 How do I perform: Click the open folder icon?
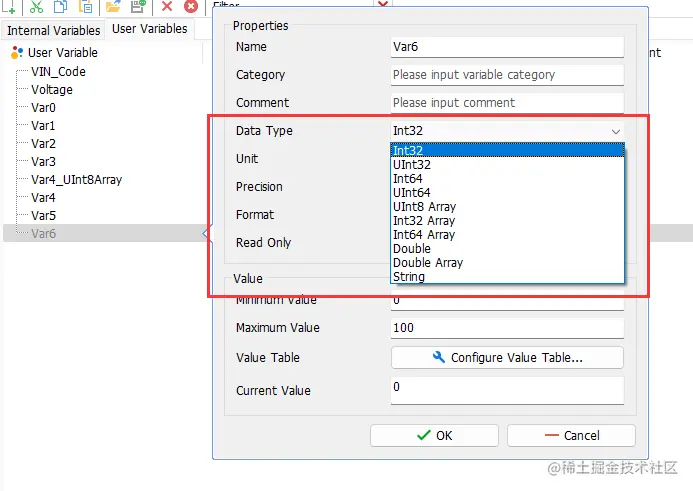[x=113, y=6]
